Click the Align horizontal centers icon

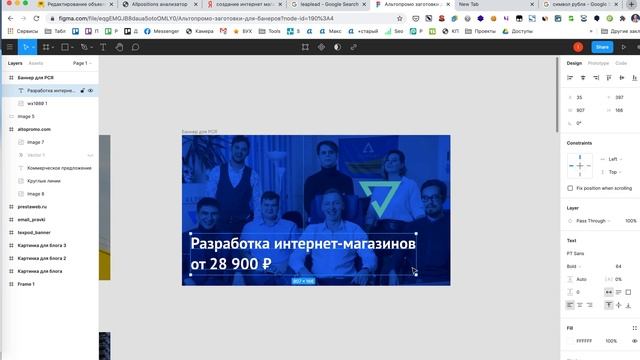(583, 78)
